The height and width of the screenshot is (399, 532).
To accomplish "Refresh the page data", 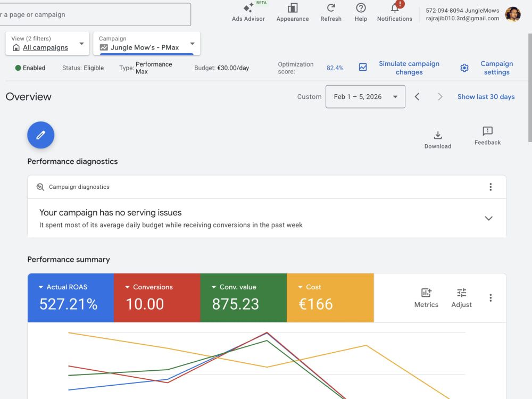I will point(331,12).
